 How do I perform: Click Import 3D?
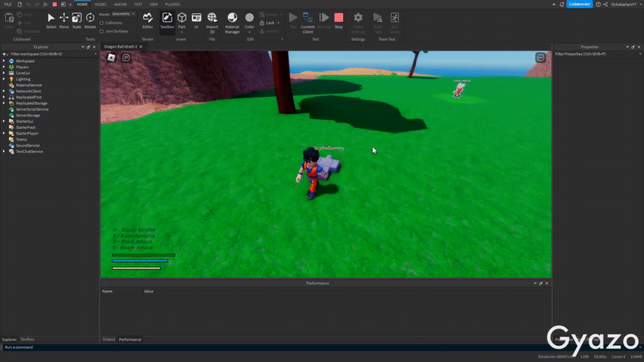click(x=212, y=23)
